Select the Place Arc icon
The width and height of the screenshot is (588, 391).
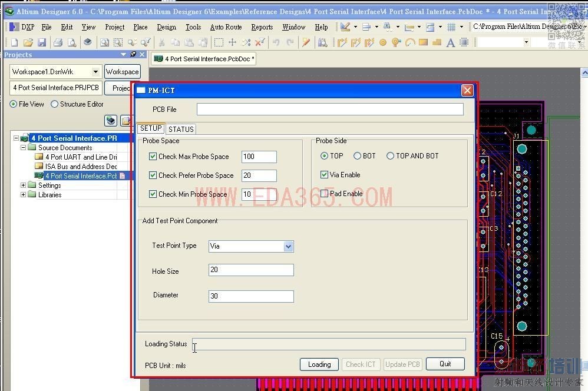click(410, 42)
